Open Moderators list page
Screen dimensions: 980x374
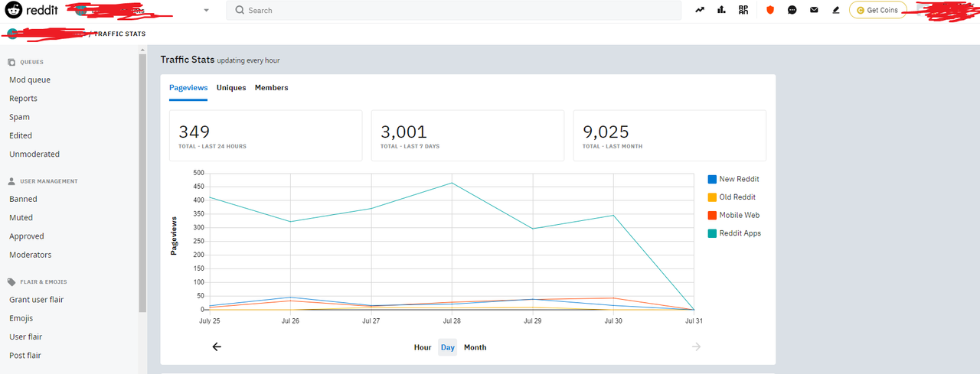(x=31, y=255)
